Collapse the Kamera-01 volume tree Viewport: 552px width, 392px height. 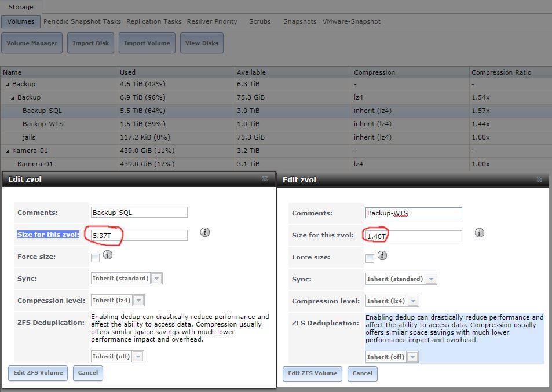(8, 151)
